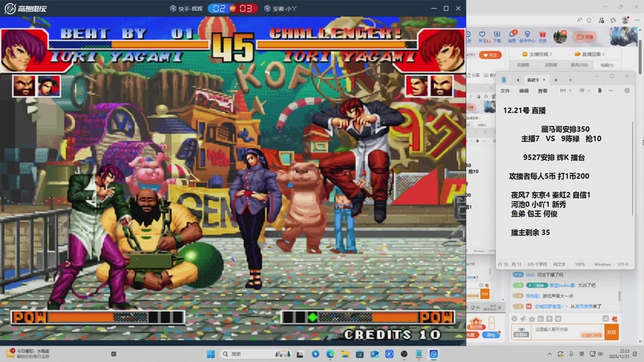Open the 创作中心 location pin icon
This screenshot has width=644, height=362.
click(527, 34)
